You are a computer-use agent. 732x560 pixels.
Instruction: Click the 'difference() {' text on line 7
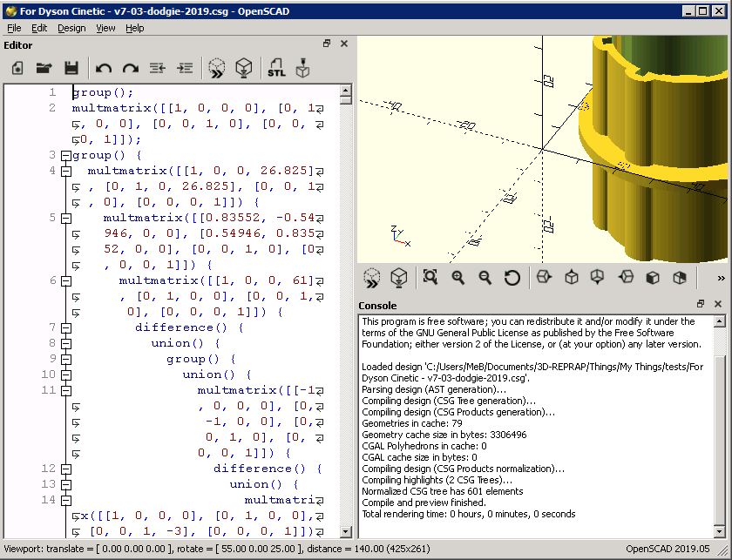tap(189, 327)
